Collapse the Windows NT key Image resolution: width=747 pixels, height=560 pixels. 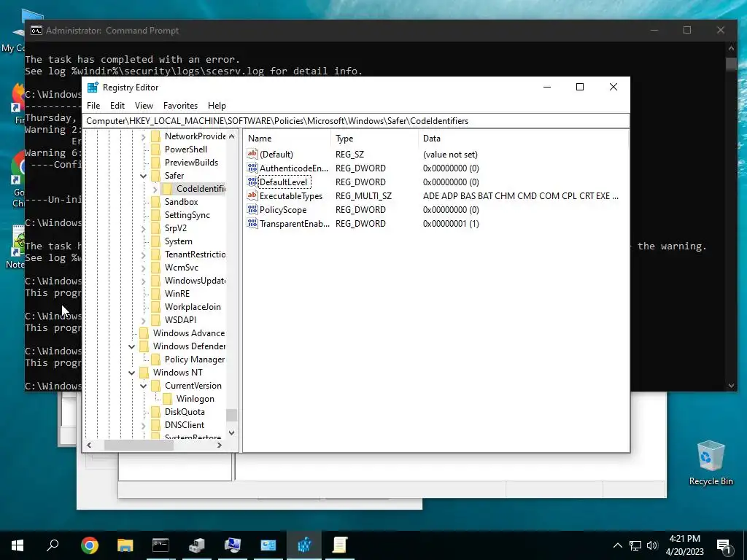click(132, 373)
